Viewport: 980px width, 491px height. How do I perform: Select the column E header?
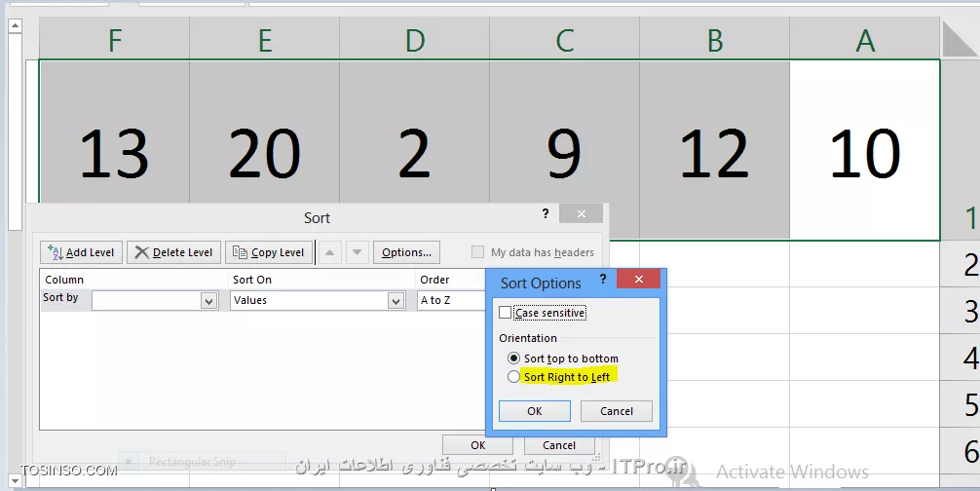265,41
